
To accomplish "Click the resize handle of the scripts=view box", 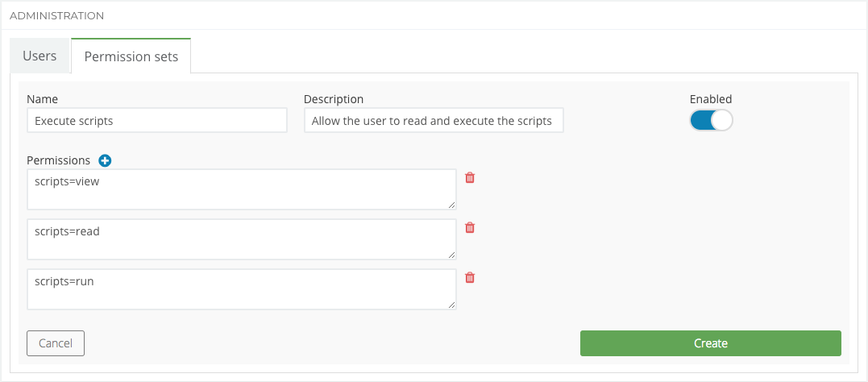I will (x=451, y=205).
